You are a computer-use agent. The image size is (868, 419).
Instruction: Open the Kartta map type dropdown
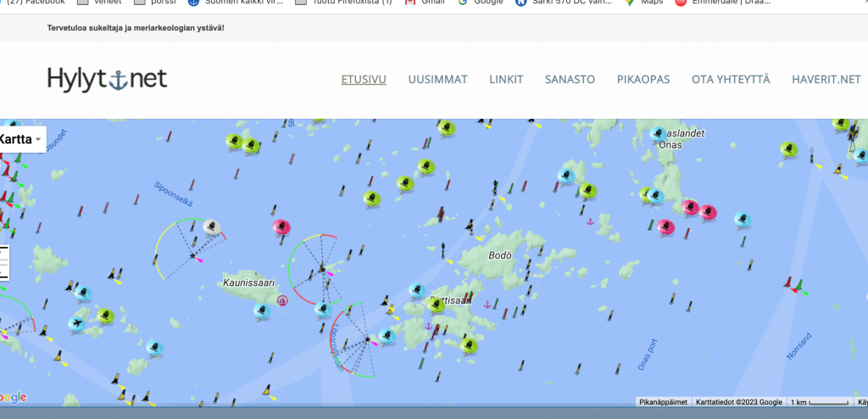pos(21,139)
